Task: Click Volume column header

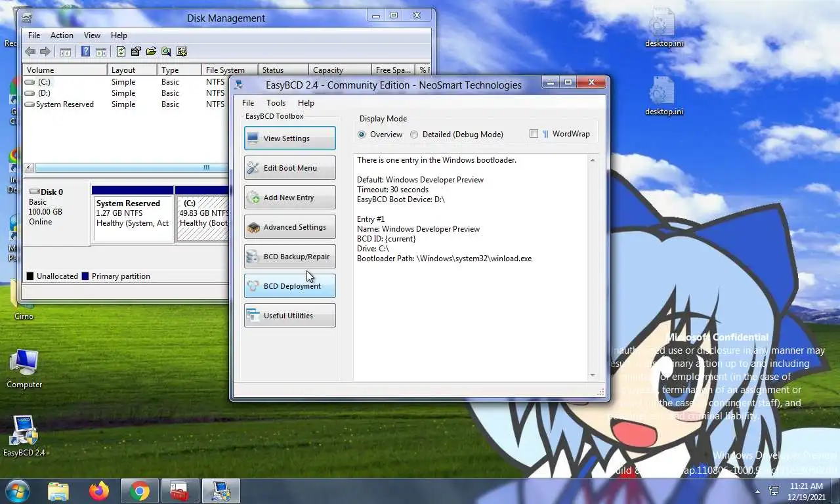Action: coord(65,70)
